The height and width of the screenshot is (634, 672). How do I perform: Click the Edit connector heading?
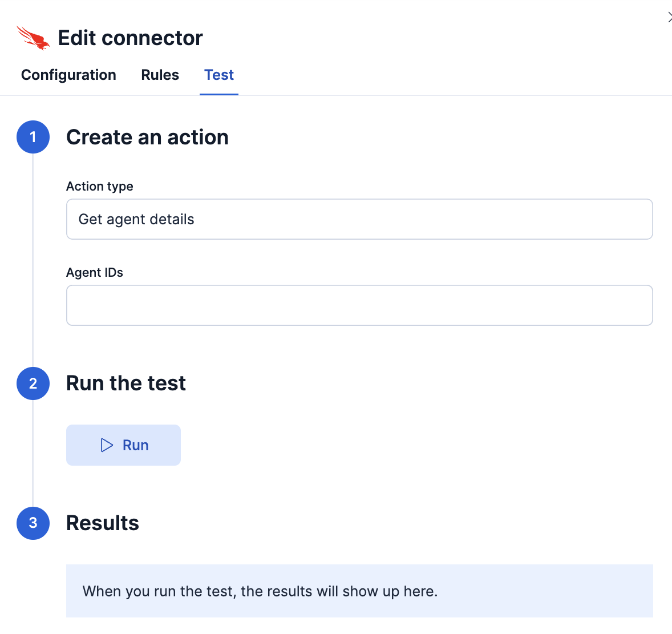(130, 38)
